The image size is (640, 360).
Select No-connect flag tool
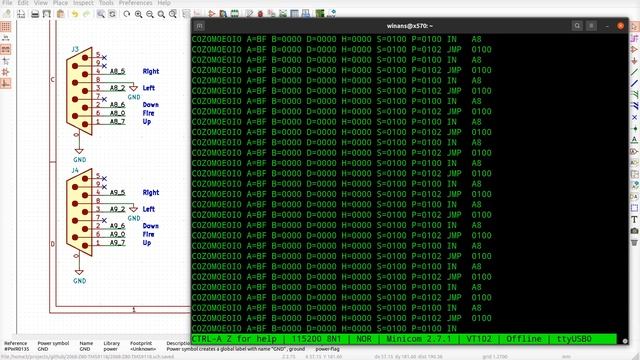point(634,117)
